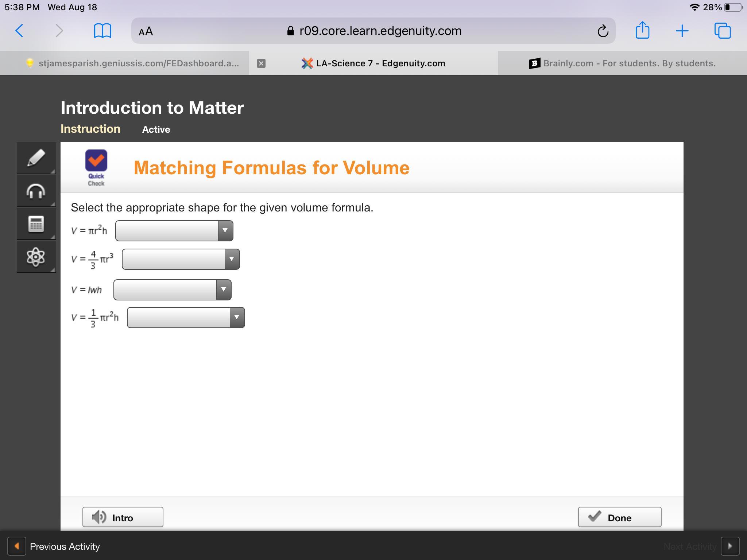Open the atom science tools icon
The width and height of the screenshot is (747, 560).
point(36,257)
